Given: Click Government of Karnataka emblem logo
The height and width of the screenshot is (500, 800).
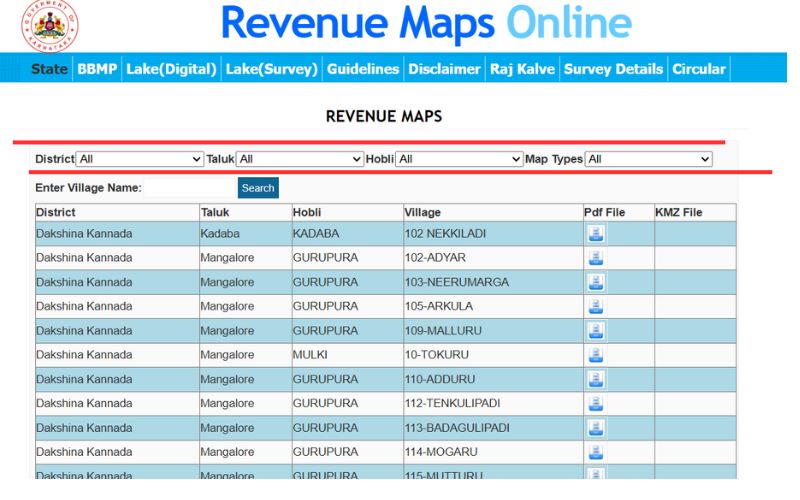Looking at the screenshot, I should point(49,26).
